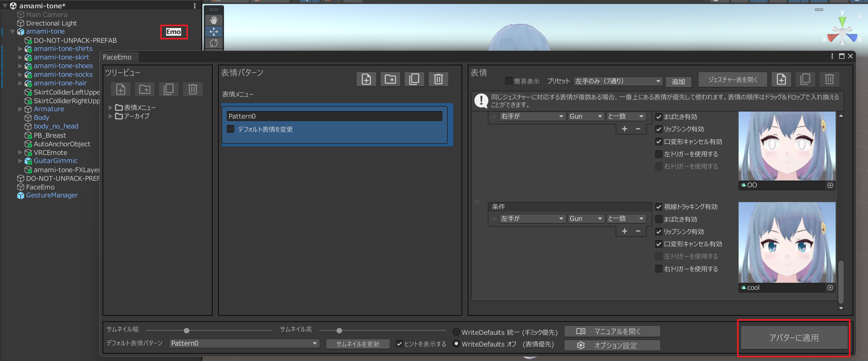Toggle デフォルト表情を変更 checkbox
868x361 pixels.
pyautogui.click(x=231, y=129)
